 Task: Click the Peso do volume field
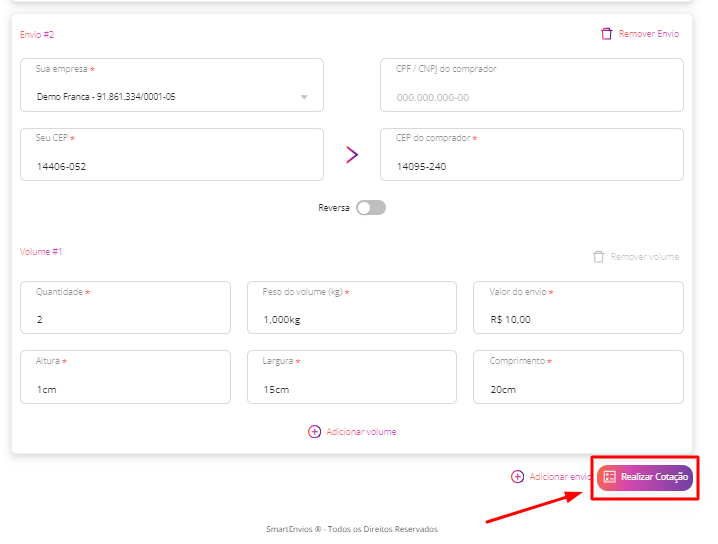pyautogui.click(x=352, y=308)
